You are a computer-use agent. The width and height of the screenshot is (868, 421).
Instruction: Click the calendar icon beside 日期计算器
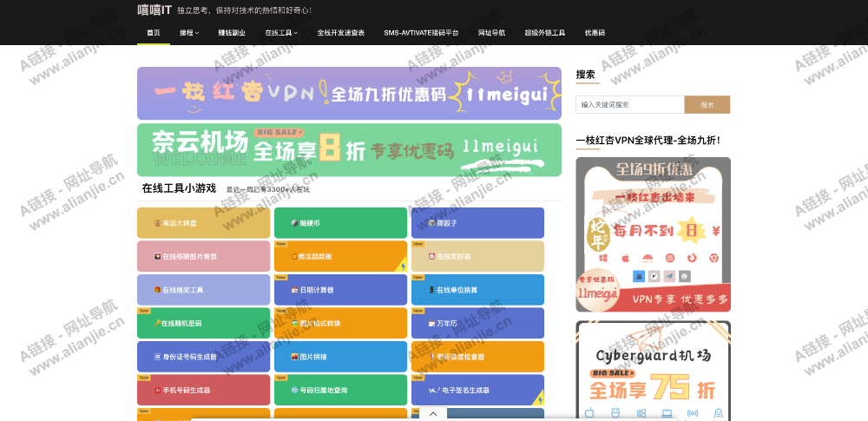[x=294, y=290]
